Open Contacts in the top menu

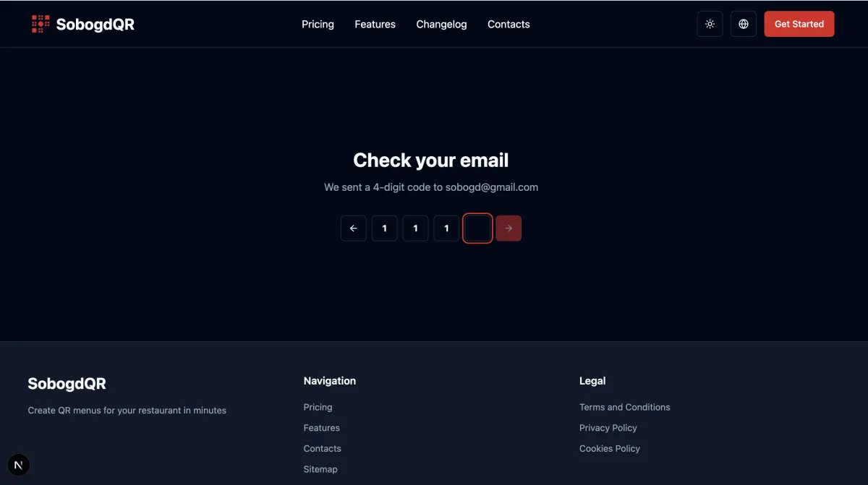[509, 24]
